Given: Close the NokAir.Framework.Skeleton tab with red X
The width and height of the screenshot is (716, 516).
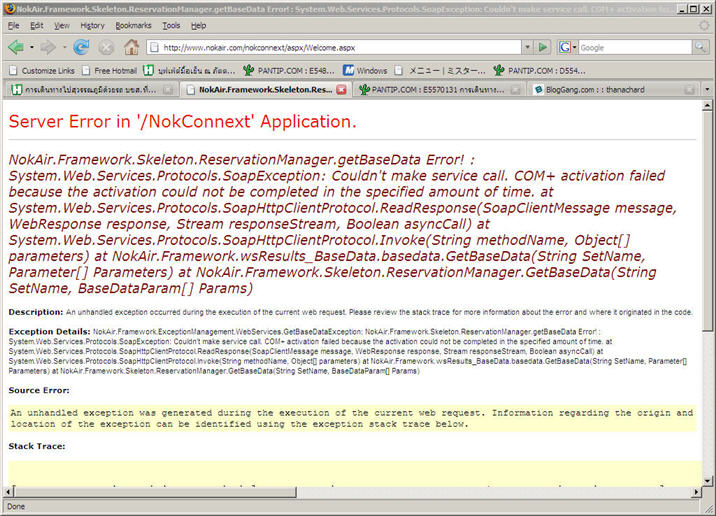Looking at the screenshot, I should tap(341, 90).
